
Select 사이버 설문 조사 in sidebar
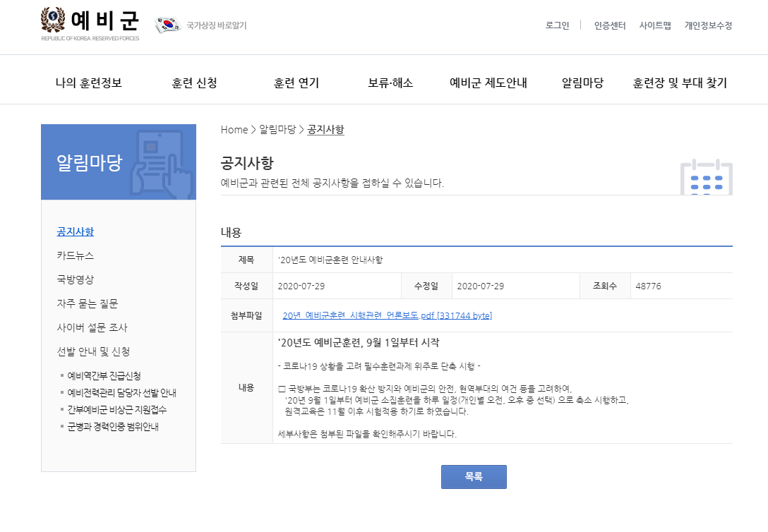92,327
